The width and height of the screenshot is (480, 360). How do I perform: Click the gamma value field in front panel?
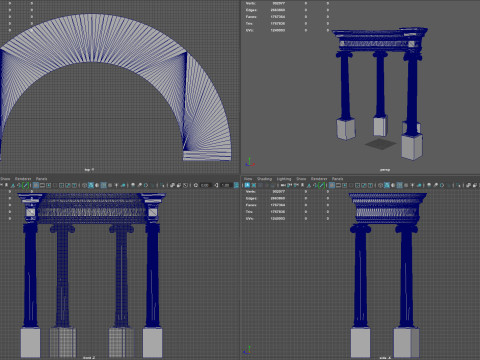click(226, 185)
